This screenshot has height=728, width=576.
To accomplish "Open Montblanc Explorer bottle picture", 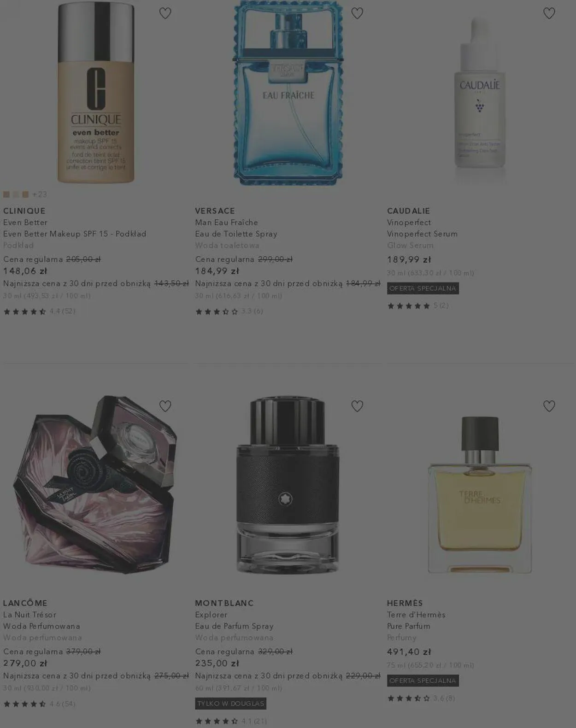I will tap(288, 485).
